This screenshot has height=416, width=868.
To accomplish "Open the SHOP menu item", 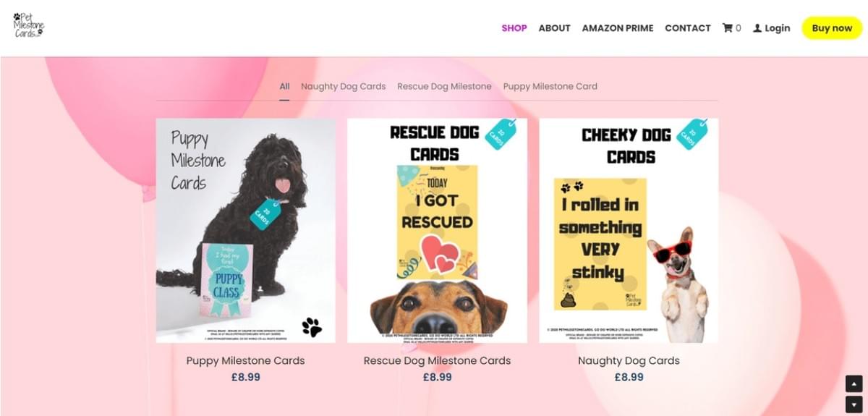I will coord(514,28).
